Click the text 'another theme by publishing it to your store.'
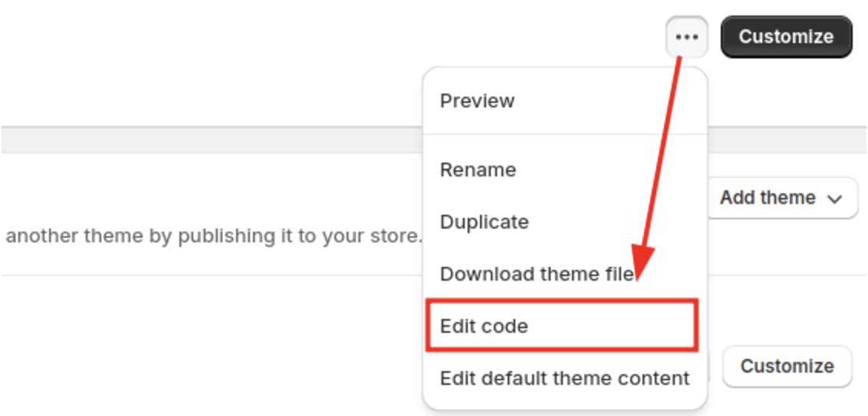The image size is (868, 416). pos(214,236)
